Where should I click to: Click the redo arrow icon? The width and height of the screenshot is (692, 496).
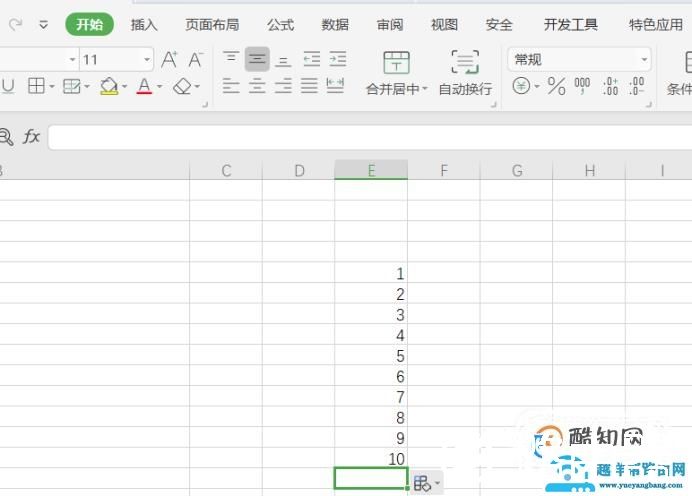15,24
